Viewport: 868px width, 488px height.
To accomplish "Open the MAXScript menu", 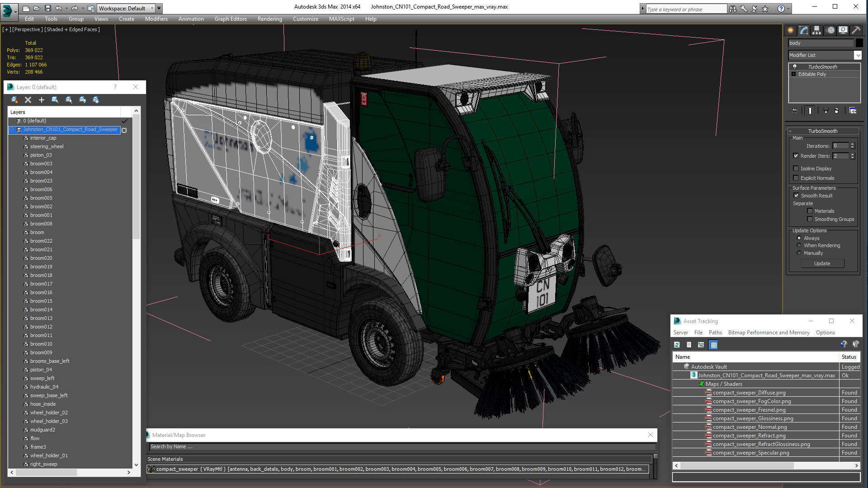I will (342, 19).
